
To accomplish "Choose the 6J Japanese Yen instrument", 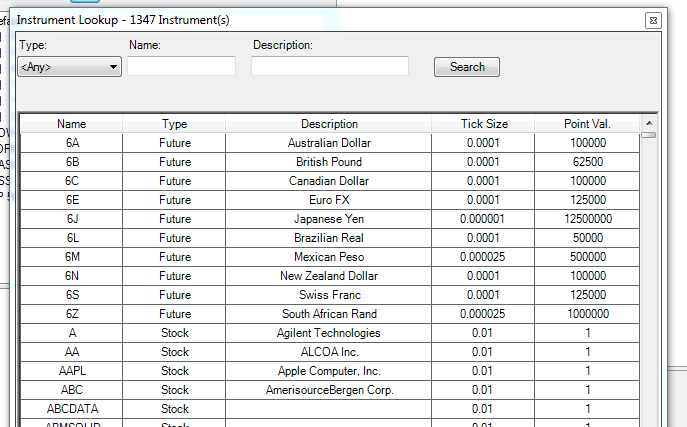I will point(329,219).
